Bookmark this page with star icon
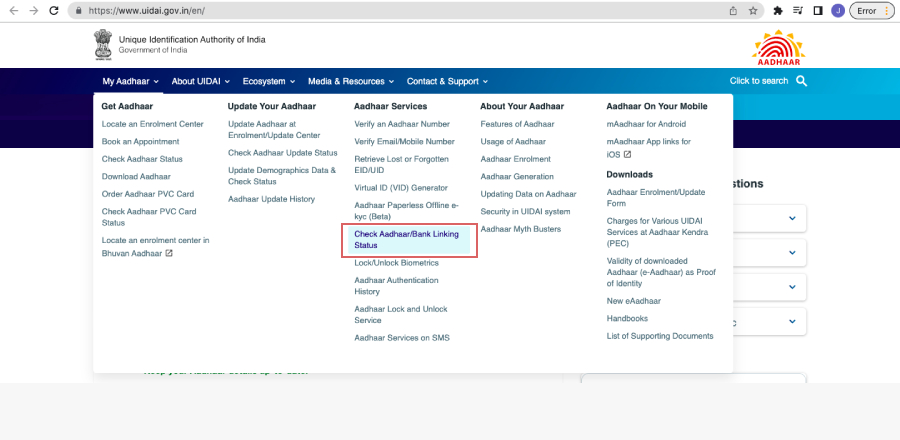This screenshot has height=440, width=900. [x=754, y=11]
